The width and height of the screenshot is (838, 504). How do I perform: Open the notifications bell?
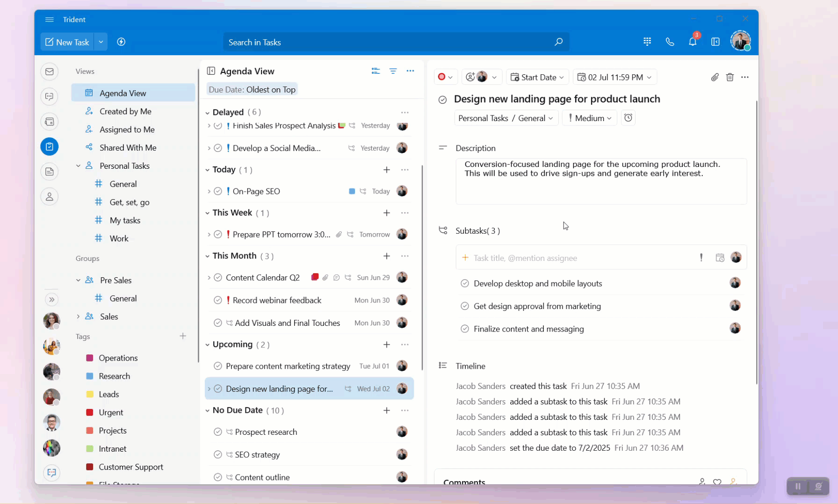tap(693, 42)
